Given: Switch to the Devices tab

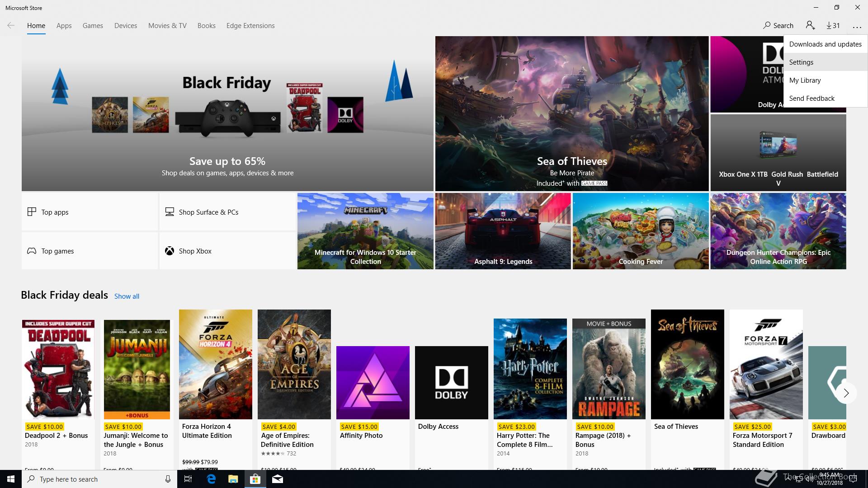Looking at the screenshot, I should point(126,26).
